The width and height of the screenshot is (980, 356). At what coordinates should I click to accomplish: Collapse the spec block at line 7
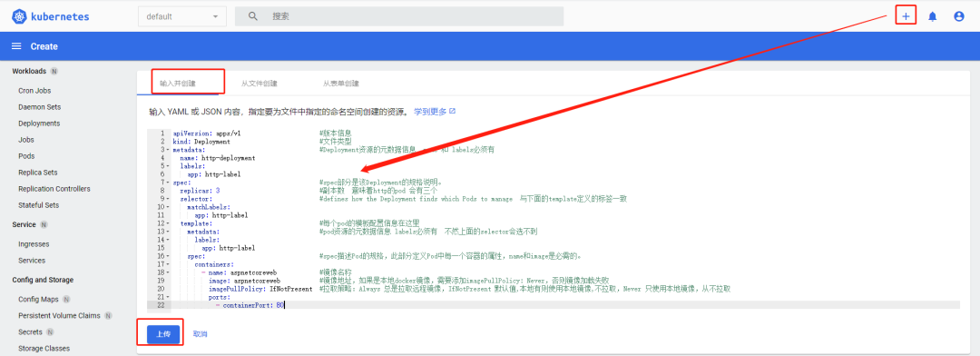pos(169,183)
